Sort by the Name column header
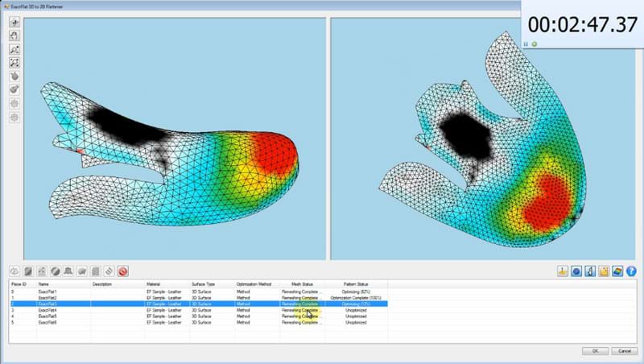This screenshot has height=364, width=644. coord(43,284)
